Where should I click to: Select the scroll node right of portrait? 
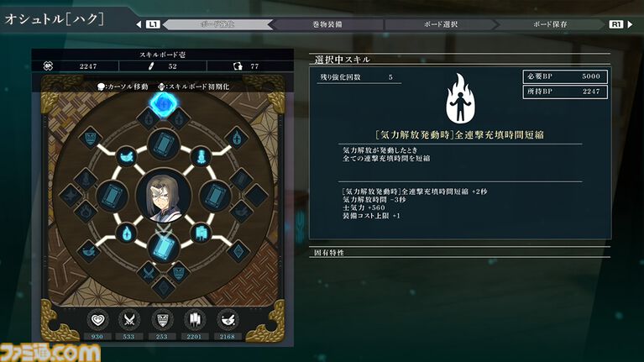pos(215,196)
